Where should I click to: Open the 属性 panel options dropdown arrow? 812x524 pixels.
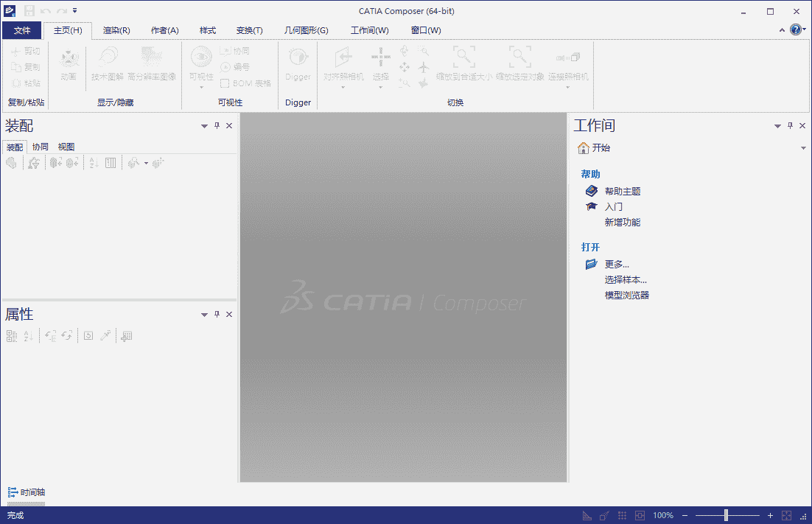click(204, 315)
